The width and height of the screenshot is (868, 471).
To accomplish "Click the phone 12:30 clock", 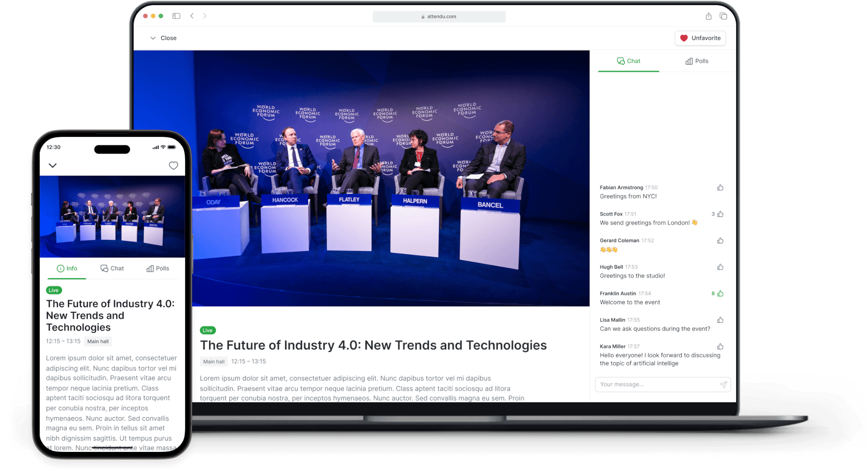I will pos(53,147).
